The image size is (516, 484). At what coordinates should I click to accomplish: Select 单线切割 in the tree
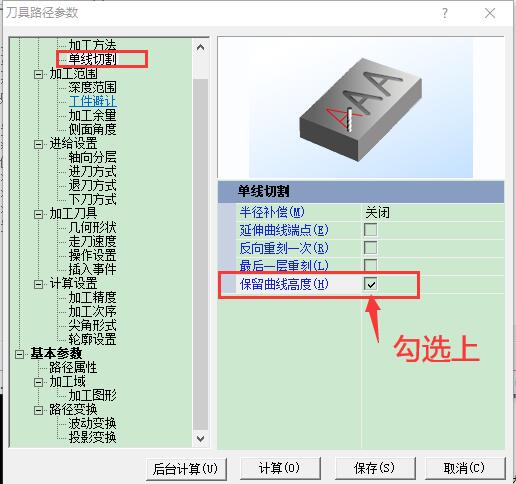92,59
